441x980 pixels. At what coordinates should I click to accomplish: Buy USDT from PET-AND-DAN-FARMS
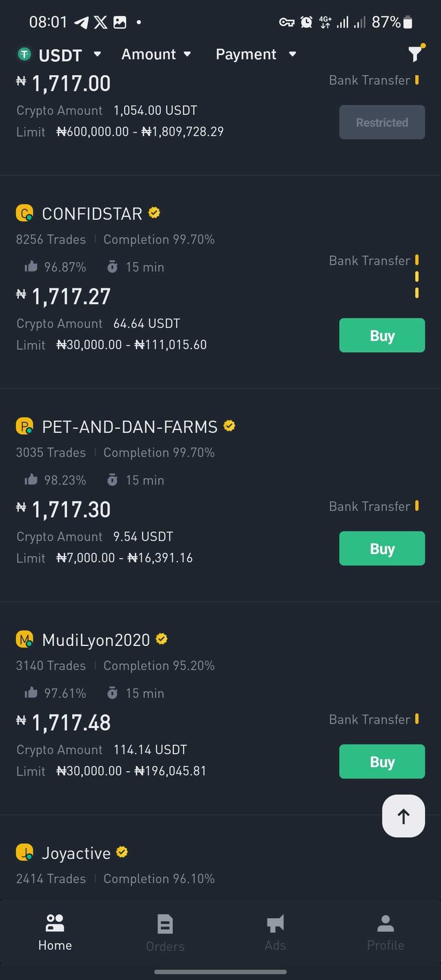pyautogui.click(x=382, y=548)
